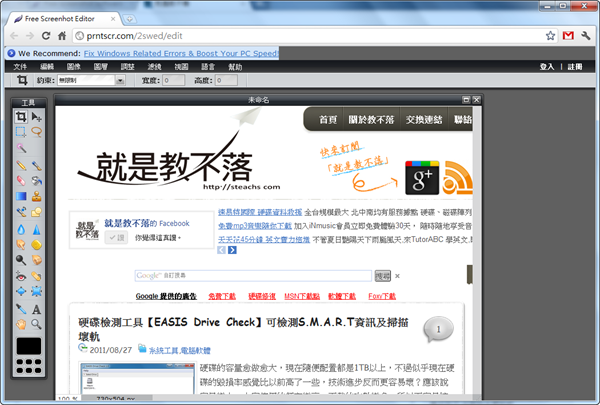The width and height of the screenshot is (600, 405).
Task: Bookmark the page with the star icon
Action: tap(550, 36)
